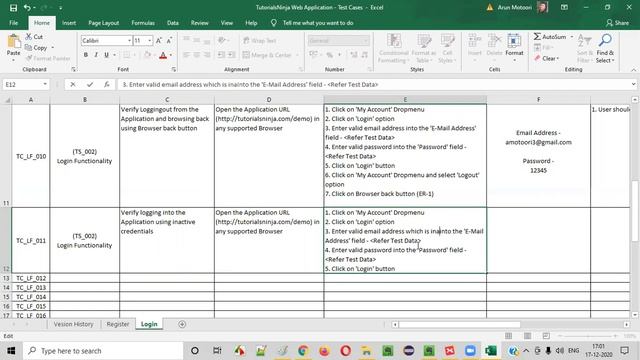Open Insert Function fx icon

point(107,84)
